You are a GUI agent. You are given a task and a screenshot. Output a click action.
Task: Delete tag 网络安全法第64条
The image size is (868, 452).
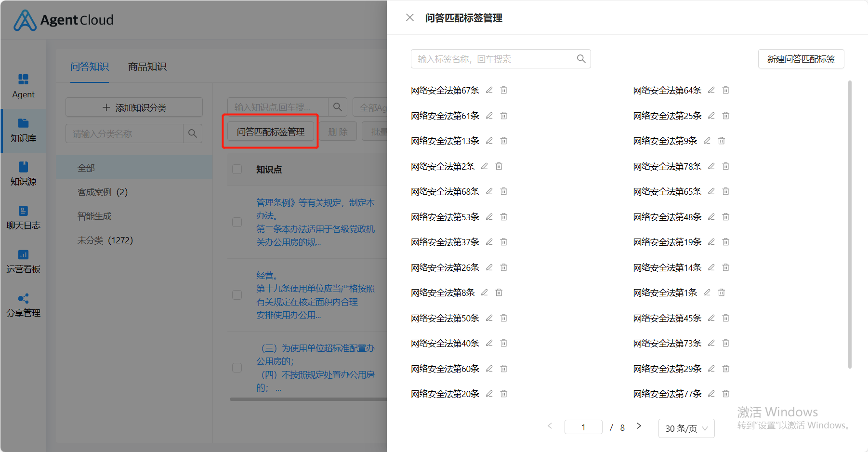point(726,90)
